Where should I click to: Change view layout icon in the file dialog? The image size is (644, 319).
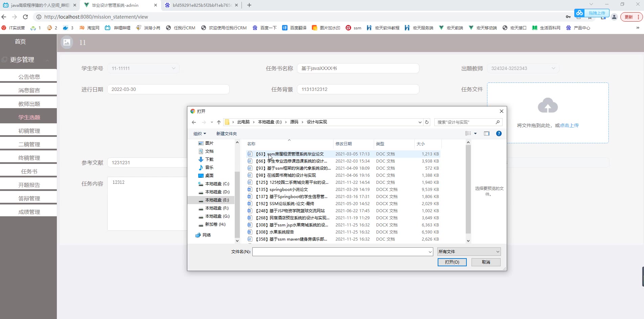[x=468, y=133]
